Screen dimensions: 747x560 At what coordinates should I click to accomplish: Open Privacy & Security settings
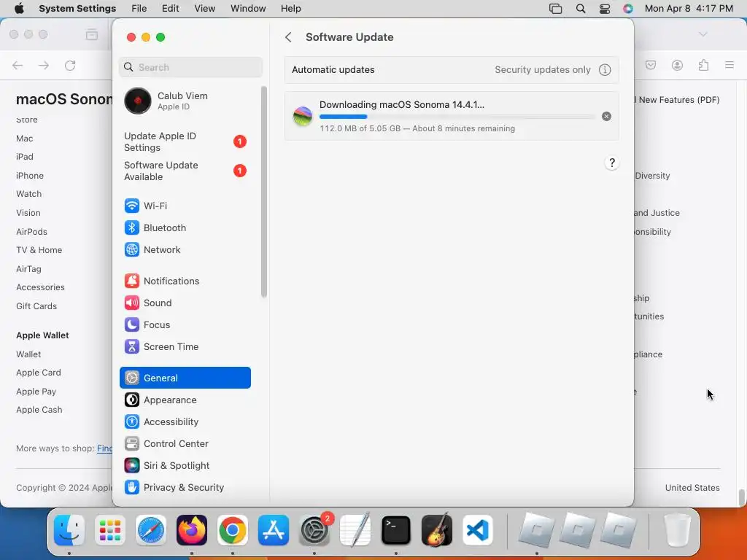point(185,488)
